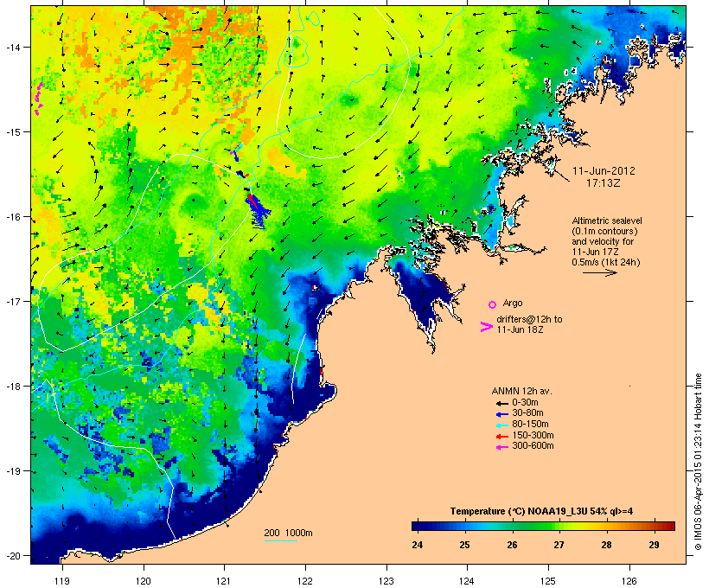Click the "drifters@12h to" label
This screenshot has height=588, width=709.
click(x=529, y=319)
